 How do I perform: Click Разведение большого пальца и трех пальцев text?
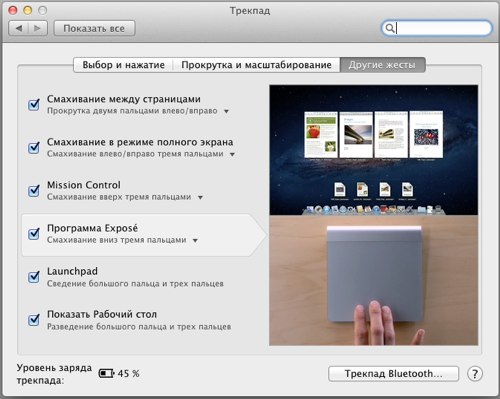(139, 327)
